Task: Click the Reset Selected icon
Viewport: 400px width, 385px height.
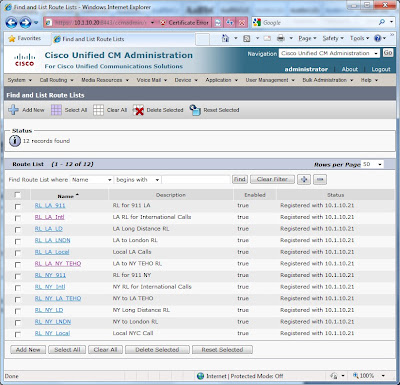Action: [x=195, y=110]
